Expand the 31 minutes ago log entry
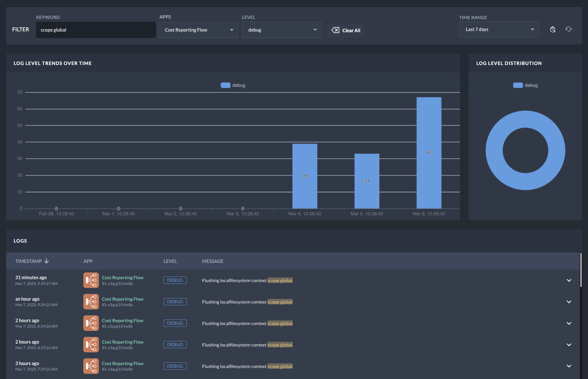The width and height of the screenshot is (588, 379). tap(569, 280)
